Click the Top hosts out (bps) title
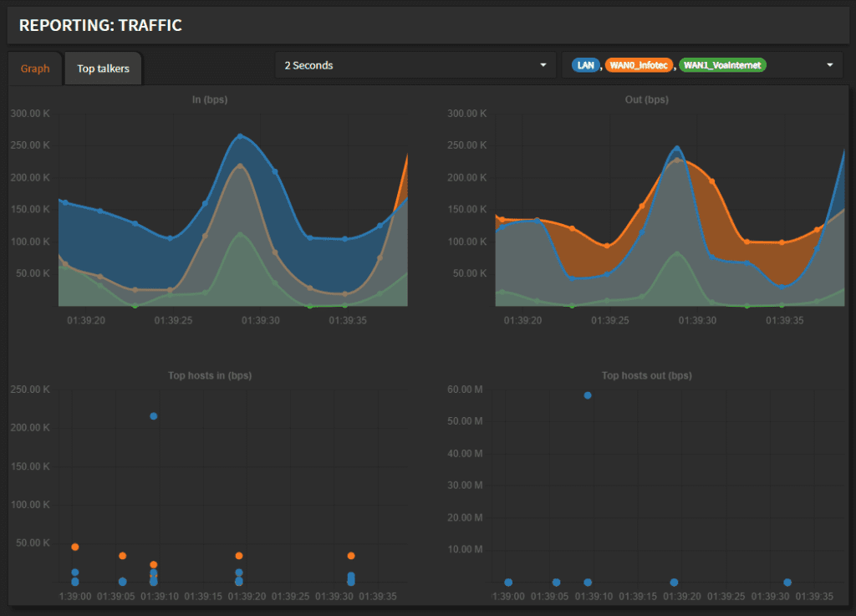The width and height of the screenshot is (856, 616). [646, 376]
